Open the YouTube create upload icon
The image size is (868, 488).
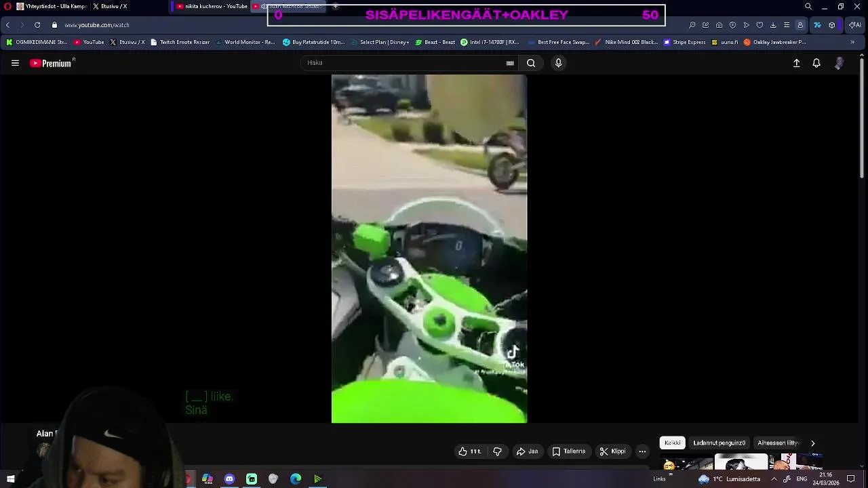coord(797,63)
